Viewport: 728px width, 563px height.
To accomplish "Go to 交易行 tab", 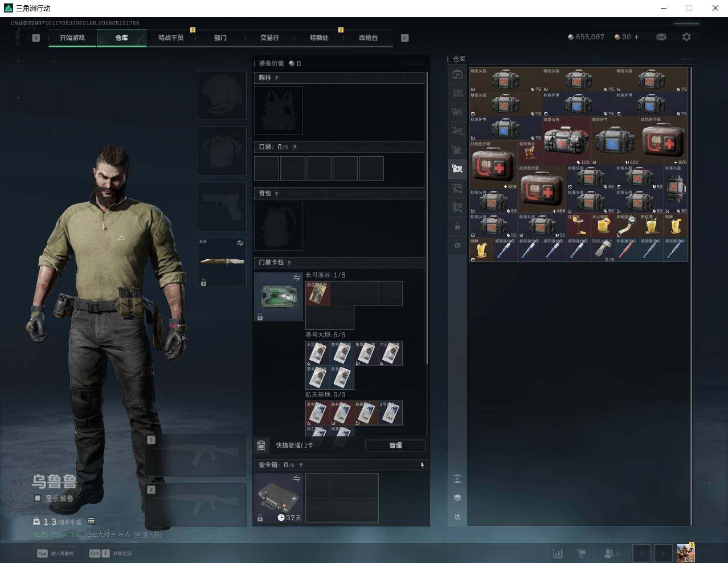I will pos(269,38).
